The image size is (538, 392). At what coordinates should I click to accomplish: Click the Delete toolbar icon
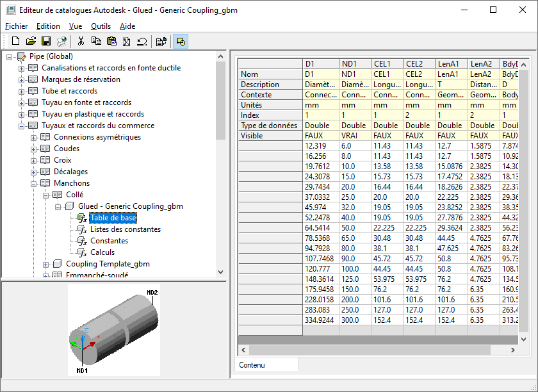127,42
